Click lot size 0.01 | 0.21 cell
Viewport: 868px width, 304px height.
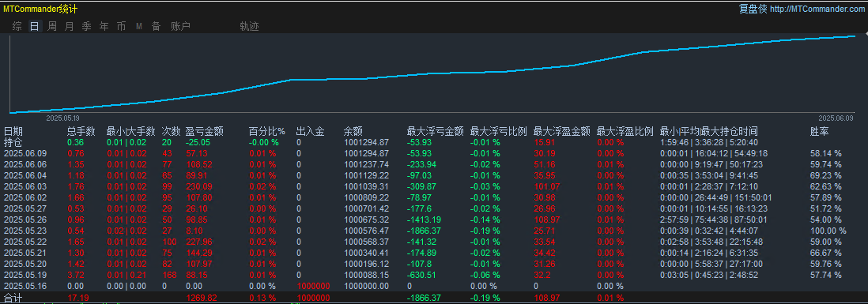(x=126, y=275)
